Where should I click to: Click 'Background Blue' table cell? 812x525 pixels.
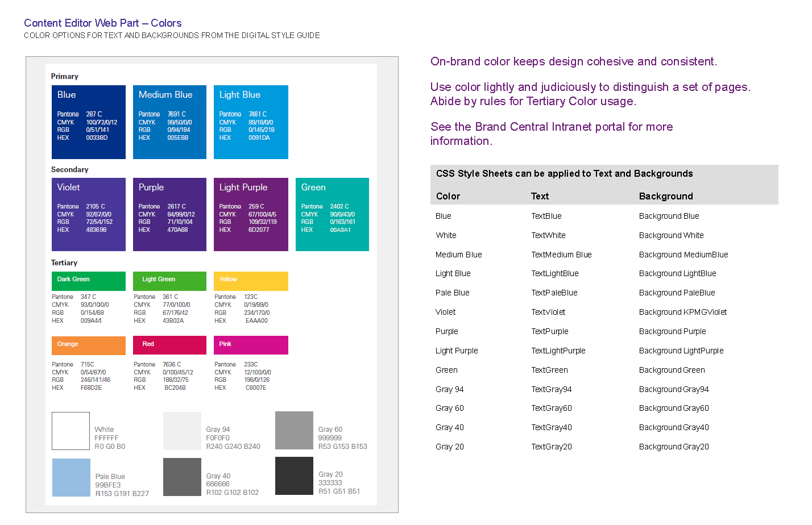coord(669,216)
